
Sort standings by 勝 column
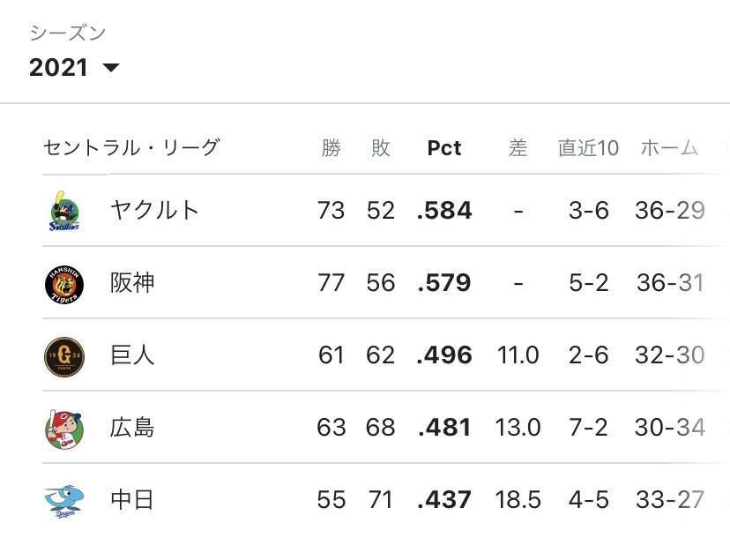pos(331,148)
